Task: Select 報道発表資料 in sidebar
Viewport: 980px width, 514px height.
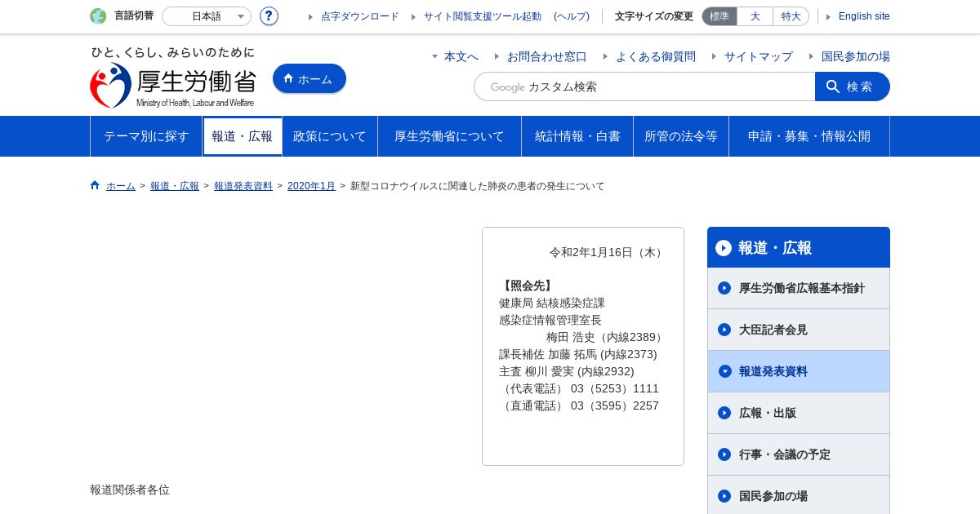Action: pyautogui.click(x=799, y=371)
